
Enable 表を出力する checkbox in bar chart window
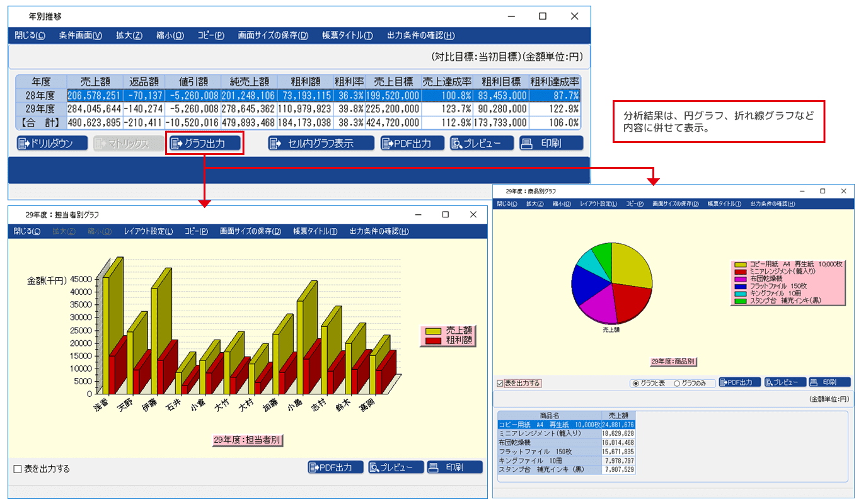18,469
